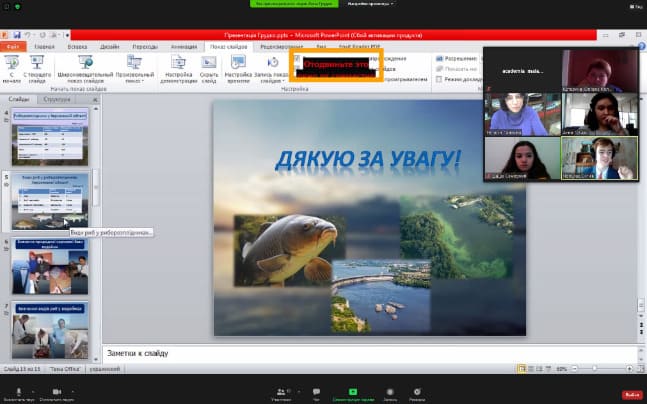Switch to the Слайды pane tab
Image resolution: width=647 pixels, height=404 pixels.
click(19, 99)
